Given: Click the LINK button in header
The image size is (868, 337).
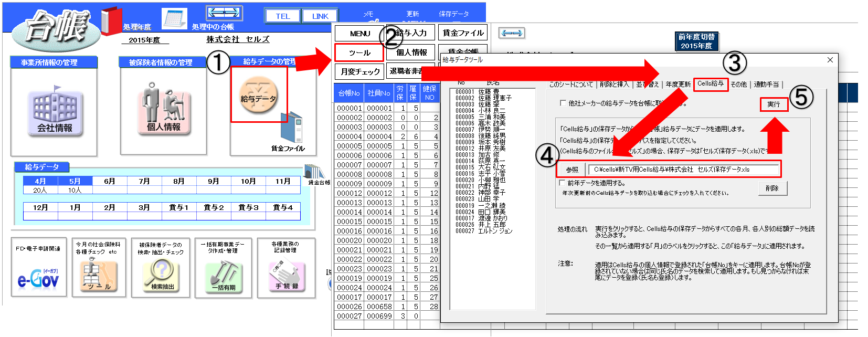Looking at the screenshot, I should [x=320, y=16].
